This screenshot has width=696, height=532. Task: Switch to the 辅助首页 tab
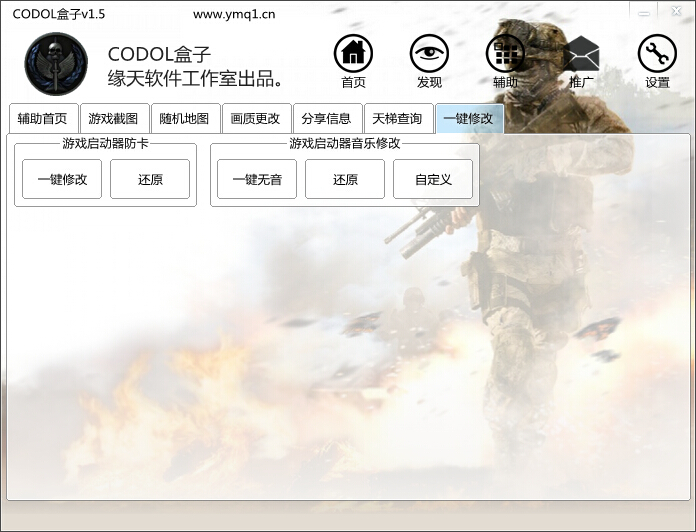42,119
